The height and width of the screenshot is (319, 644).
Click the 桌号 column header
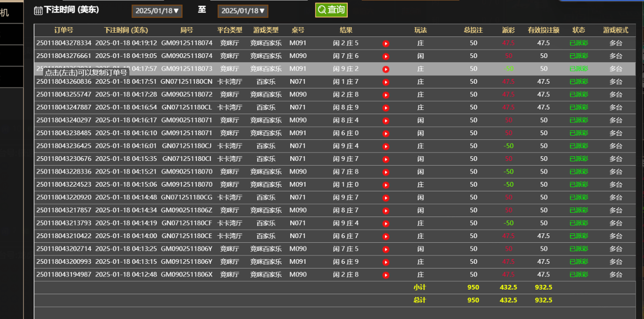pos(298,30)
